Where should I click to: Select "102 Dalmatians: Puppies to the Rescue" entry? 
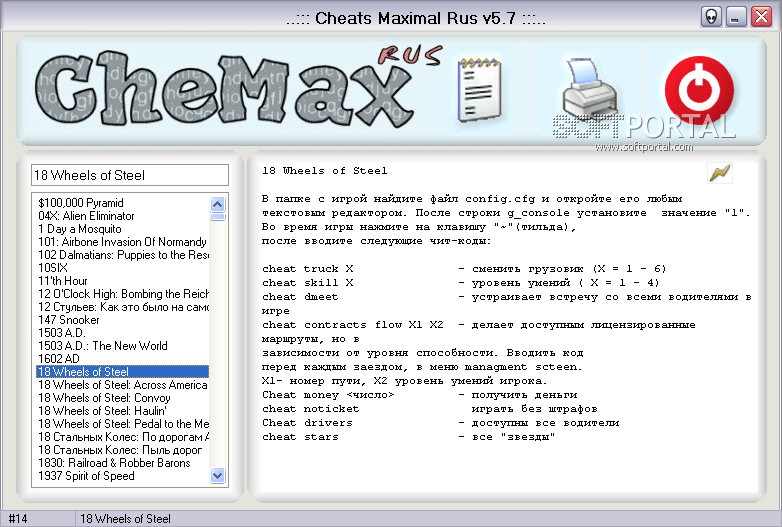coord(123,254)
